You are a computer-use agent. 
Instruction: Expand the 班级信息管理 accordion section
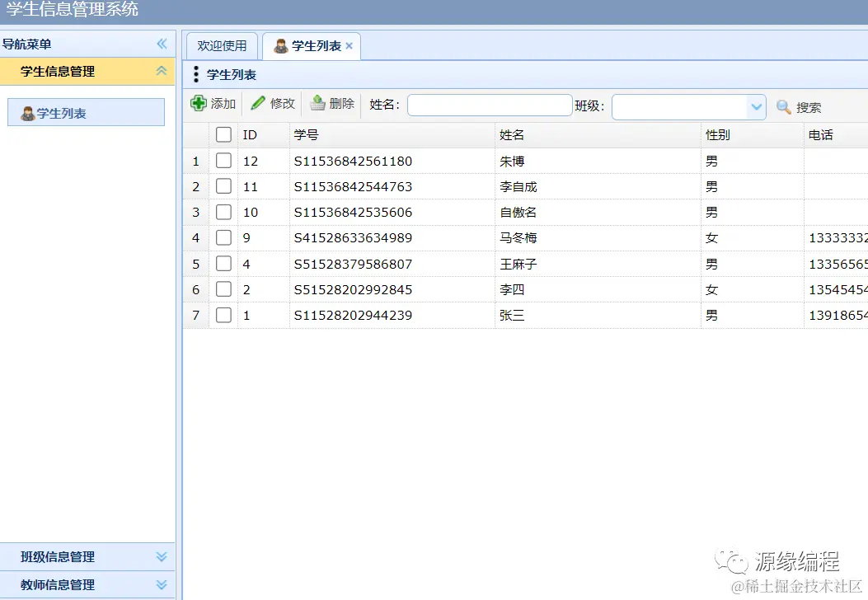coord(161,556)
